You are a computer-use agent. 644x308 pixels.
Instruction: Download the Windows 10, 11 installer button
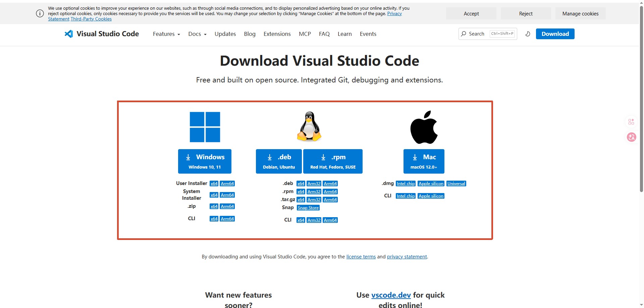point(205,161)
